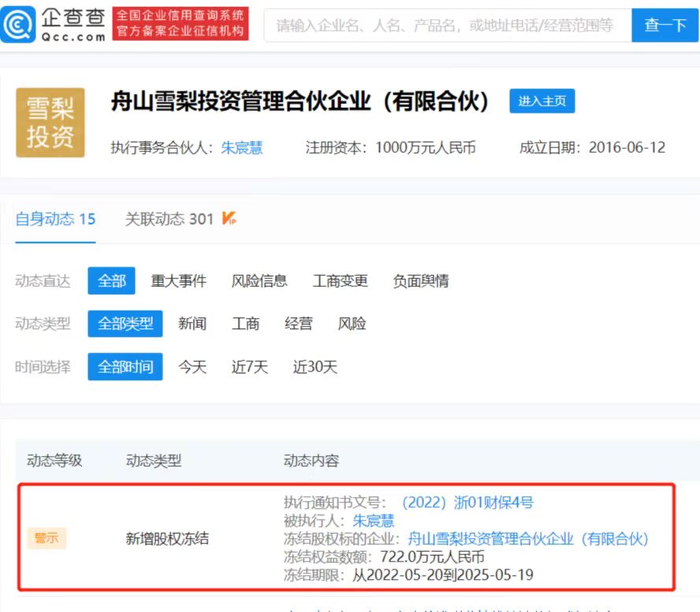Screen dimensions: 700x612
Task: Click the VIP badge beside 关联动态
Action: click(229, 218)
